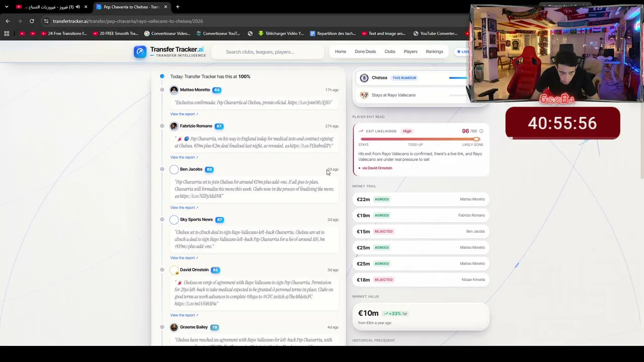Click the €10m market value figure

click(368, 313)
